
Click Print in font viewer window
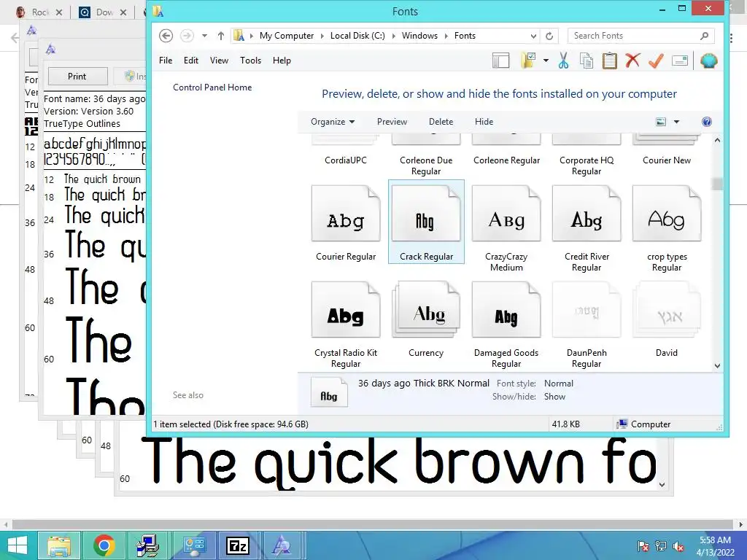77,76
